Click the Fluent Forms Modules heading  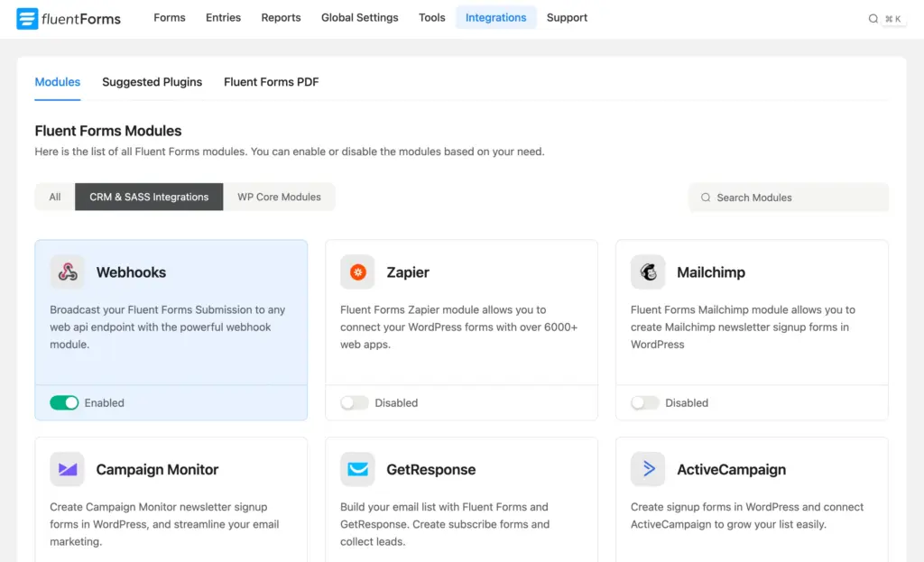tap(108, 131)
